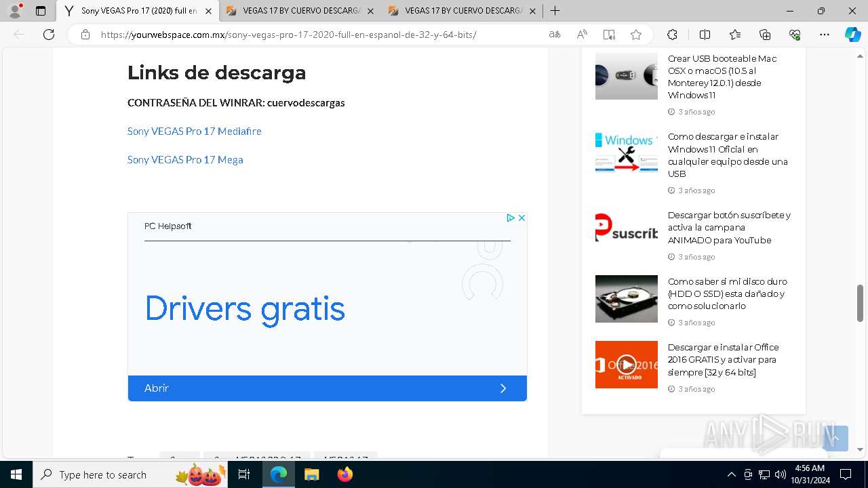
Task: Open network status tray icon
Action: pyautogui.click(x=764, y=474)
